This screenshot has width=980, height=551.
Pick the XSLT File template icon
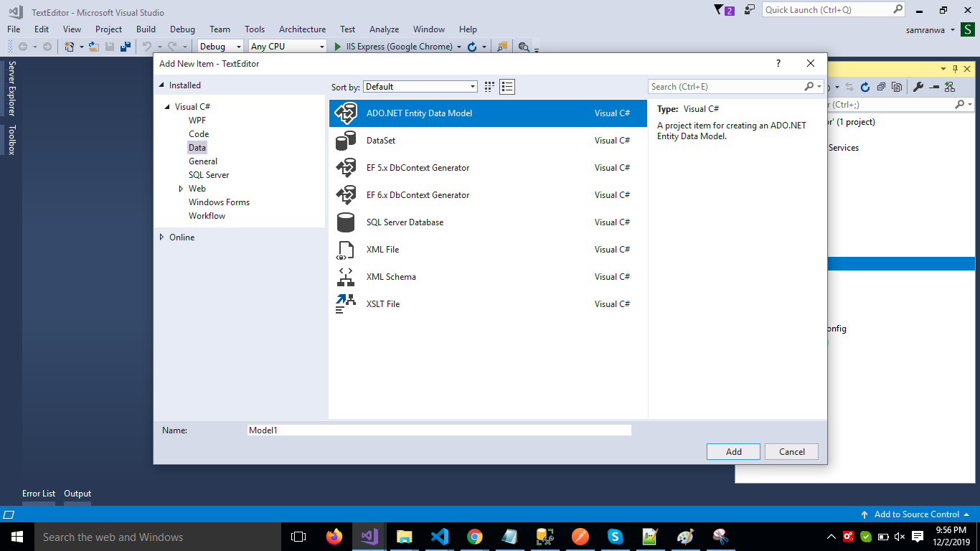point(346,304)
